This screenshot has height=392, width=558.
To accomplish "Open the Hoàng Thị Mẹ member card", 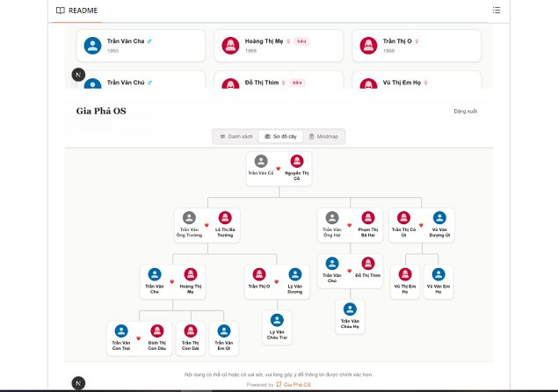I will pyautogui.click(x=273, y=46).
